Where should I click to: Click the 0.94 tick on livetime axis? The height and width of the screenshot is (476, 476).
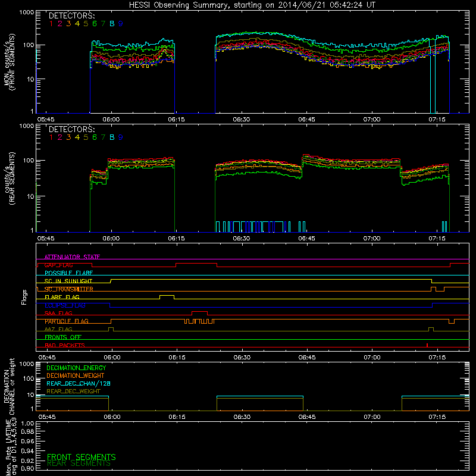[27, 451]
